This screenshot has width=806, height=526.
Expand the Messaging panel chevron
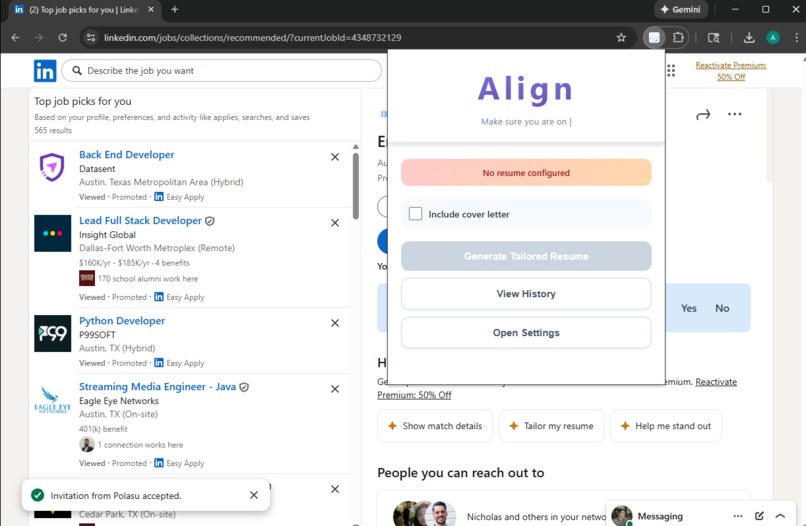pyautogui.click(x=780, y=516)
